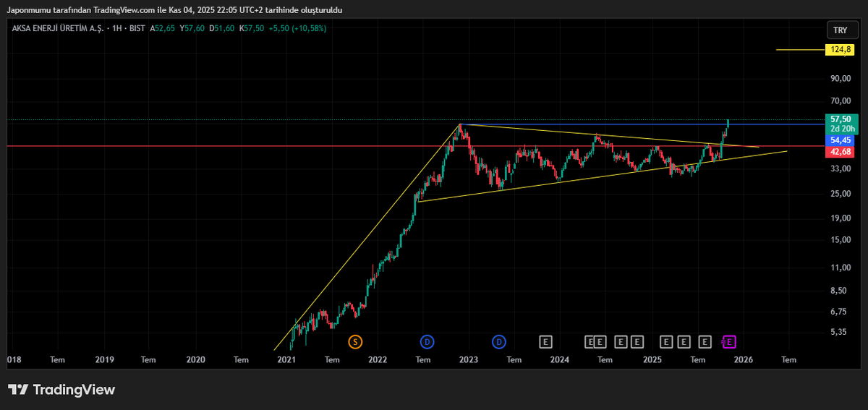Screen dimensions: 868x410
Task: Select the blue 54,45 price label
Action: [840, 140]
